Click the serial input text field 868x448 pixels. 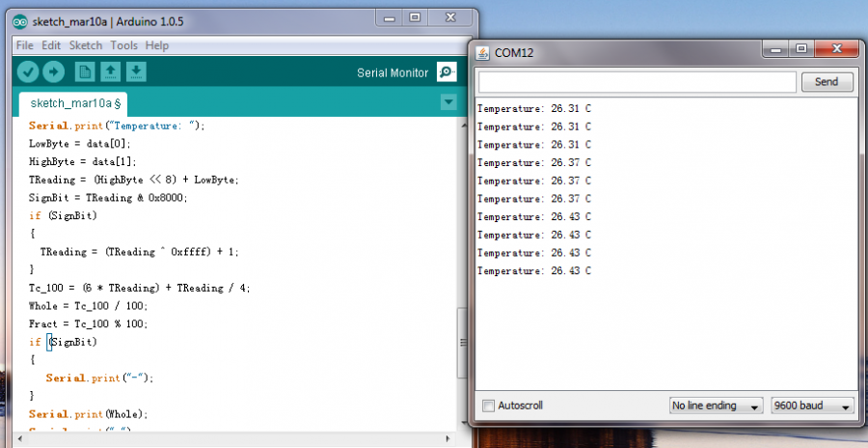click(637, 82)
